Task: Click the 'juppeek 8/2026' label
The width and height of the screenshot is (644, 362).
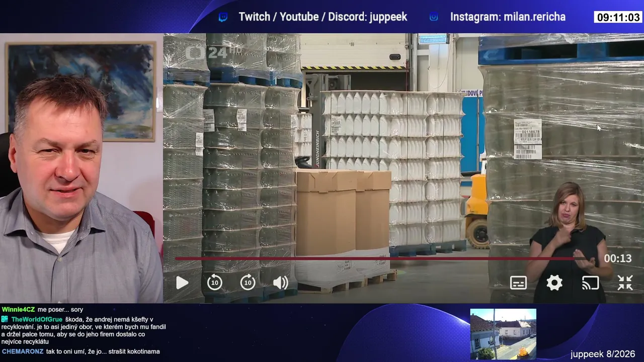Action: click(603, 354)
